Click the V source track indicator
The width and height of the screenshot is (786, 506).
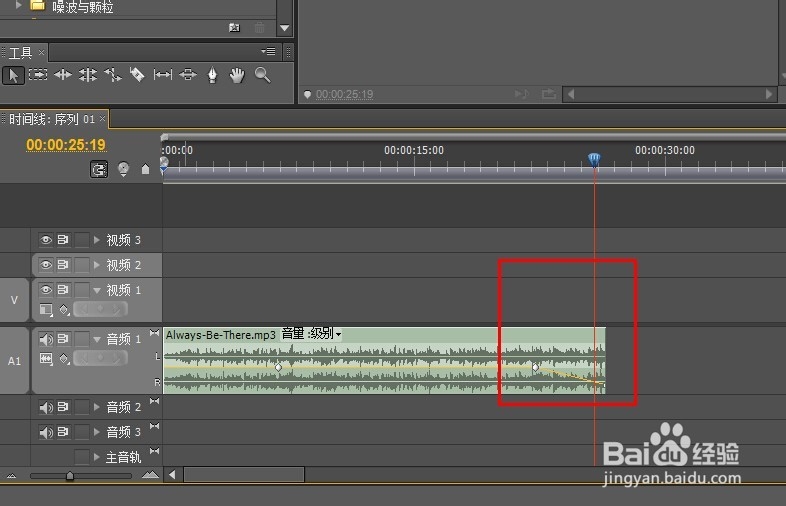(14, 300)
